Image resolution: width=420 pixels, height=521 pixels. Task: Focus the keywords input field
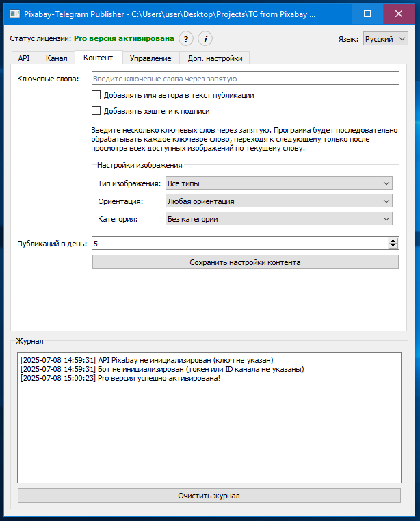pyautogui.click(x=246, y=79)
